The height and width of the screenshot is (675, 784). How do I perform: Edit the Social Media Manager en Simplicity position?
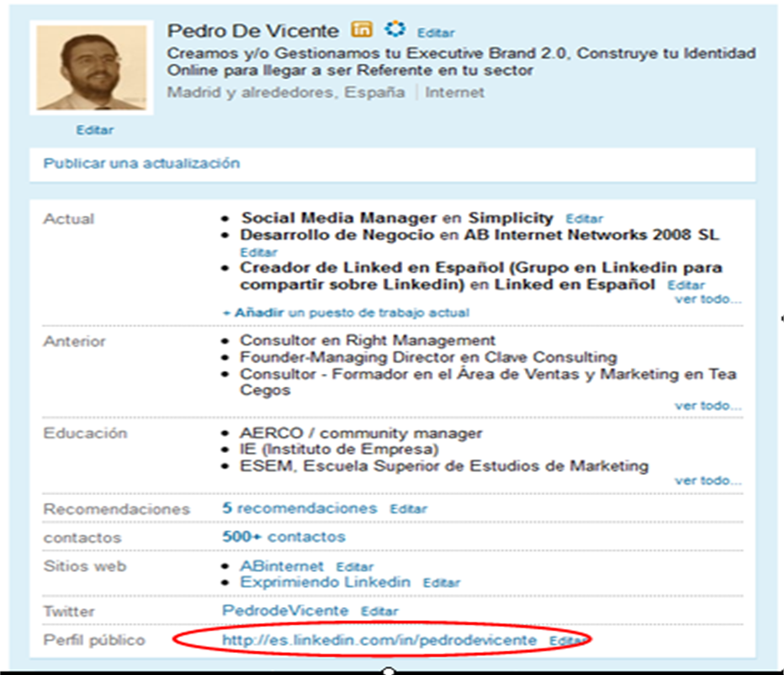click(x=585, y=219)
